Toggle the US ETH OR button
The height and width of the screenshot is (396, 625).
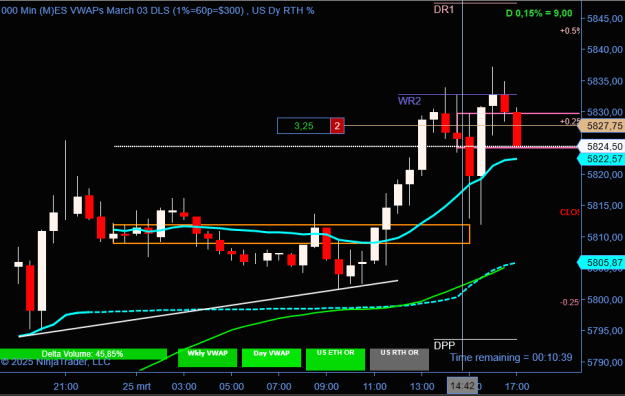[335, 359]
